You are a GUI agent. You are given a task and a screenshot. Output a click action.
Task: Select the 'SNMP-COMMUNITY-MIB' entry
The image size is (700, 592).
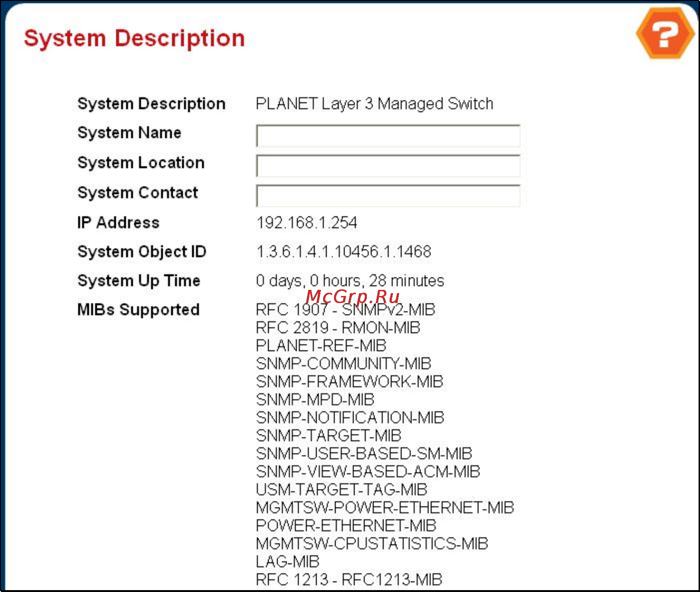coord(344,364)
